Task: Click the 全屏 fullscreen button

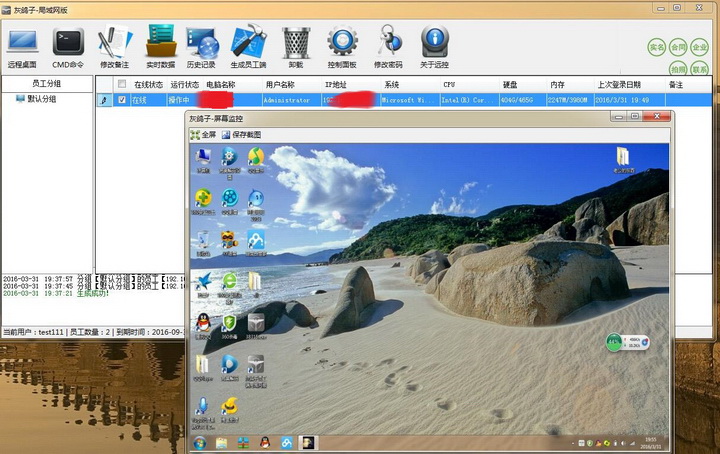Action: [203, 135]
